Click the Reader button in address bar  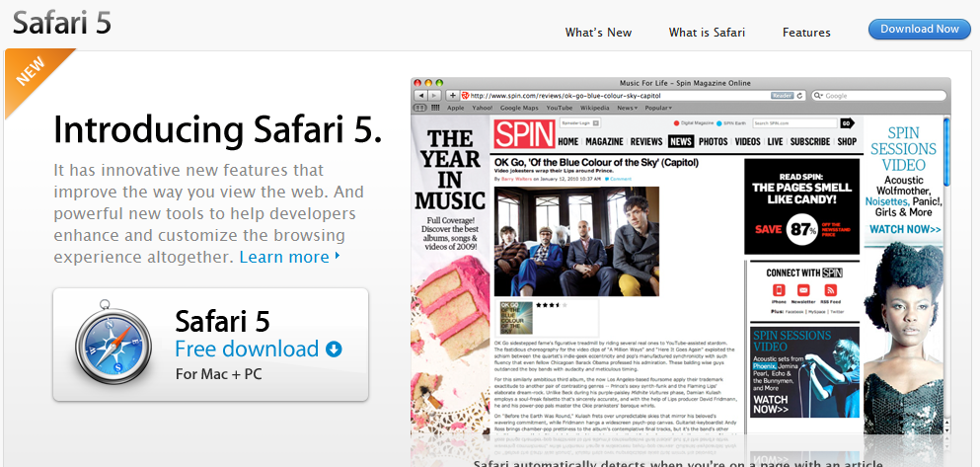pyautogui.click(x=782, y=96)
